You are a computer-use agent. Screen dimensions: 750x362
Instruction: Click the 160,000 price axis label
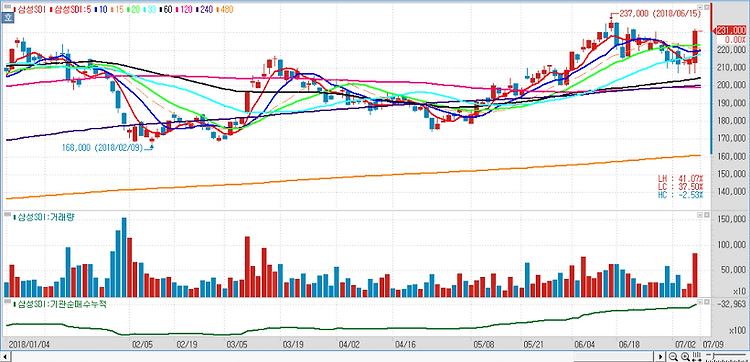[x=732, y=156]
